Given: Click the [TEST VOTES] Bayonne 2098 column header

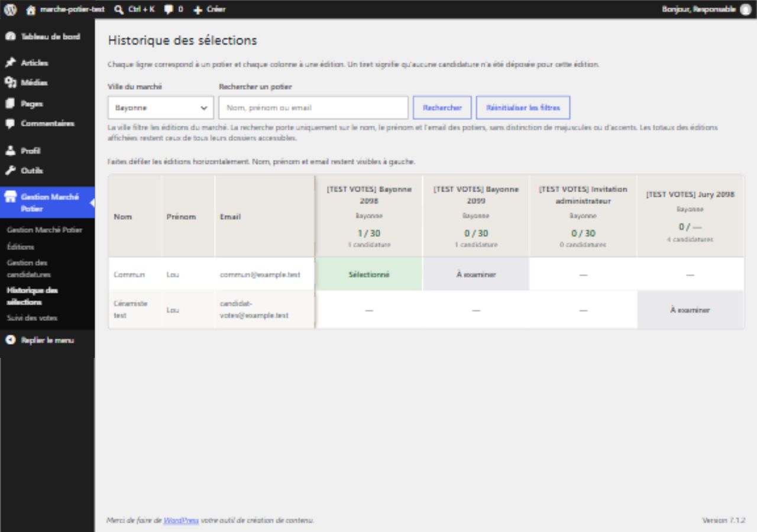Looking at the screenshot, I should pyautogui.click(x=369, y=216).
